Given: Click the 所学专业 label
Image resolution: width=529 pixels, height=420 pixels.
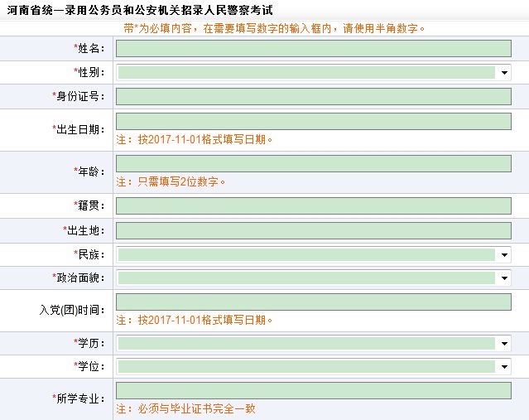Looking at the screenshot, I should [x=79, y=398].
